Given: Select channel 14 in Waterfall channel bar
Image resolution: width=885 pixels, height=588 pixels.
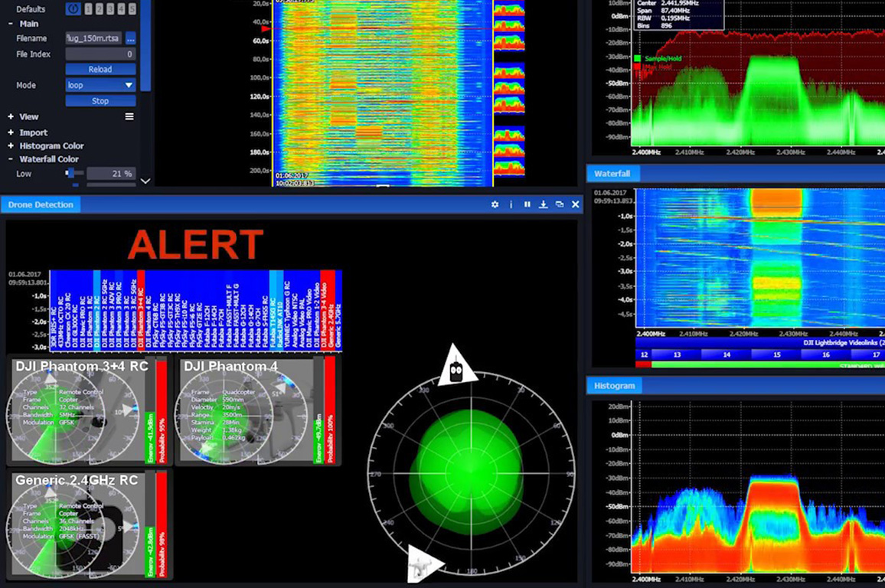Looking at the screenshot, I should pyautogui.click(x=727, y=354).
